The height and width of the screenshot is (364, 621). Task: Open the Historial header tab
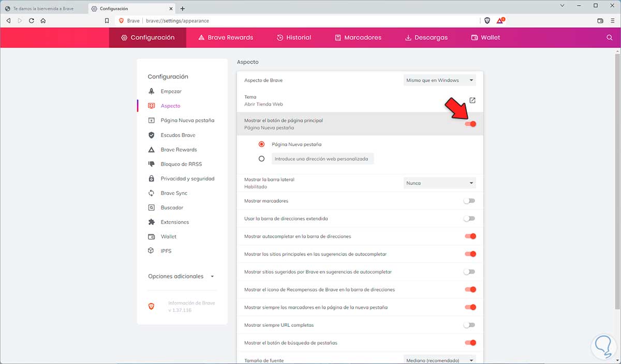[x=294, y=38]
